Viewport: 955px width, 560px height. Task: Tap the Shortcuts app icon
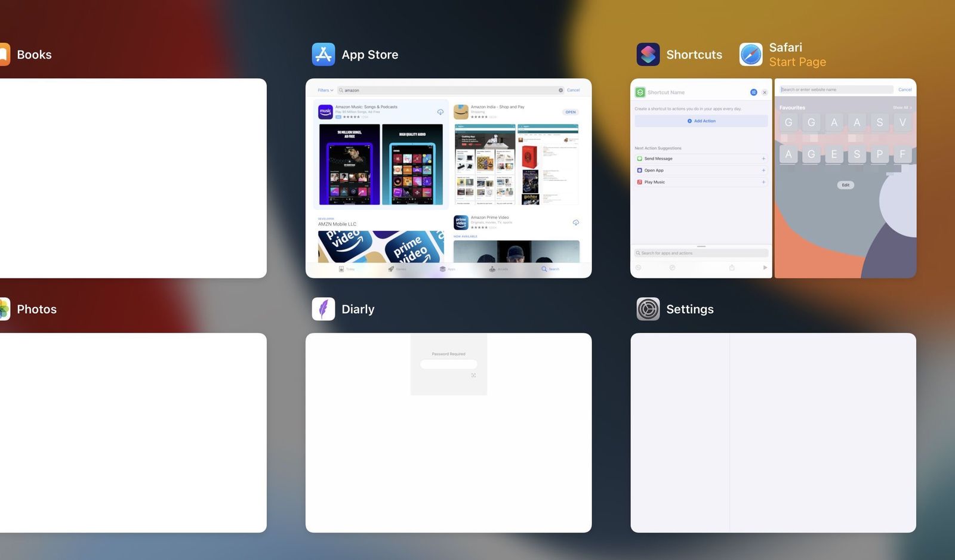click(x=648, y=54)
